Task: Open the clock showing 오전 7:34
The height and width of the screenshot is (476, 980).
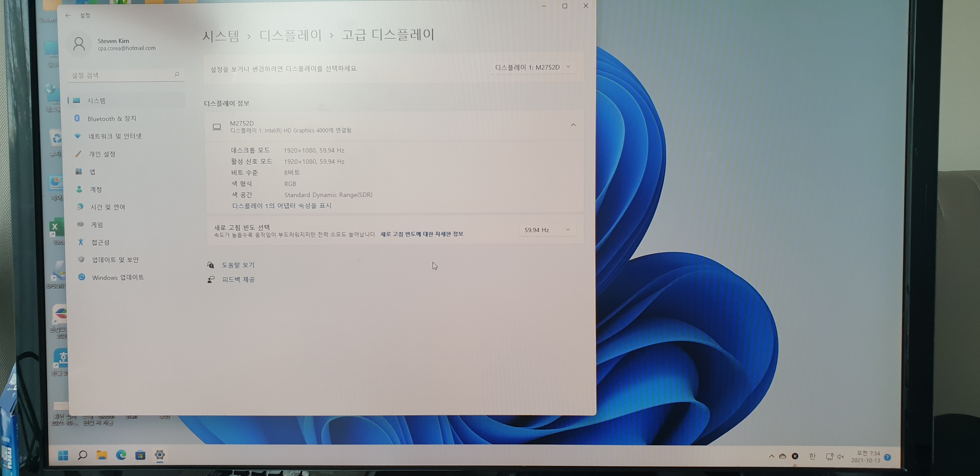Action: [866, 456]
